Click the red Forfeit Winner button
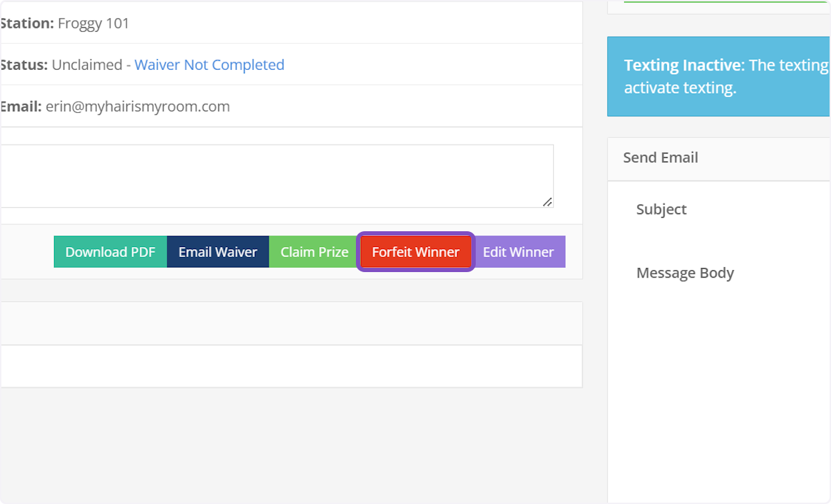This screenshot has width=831, height=504. [x=415, y=252]
